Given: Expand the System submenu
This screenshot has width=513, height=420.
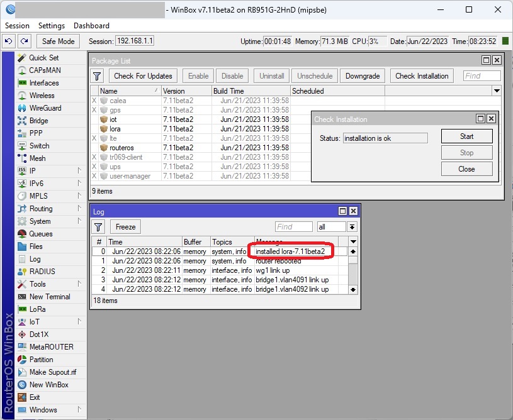Looking at the screenshot, I should tap(79, 221).
